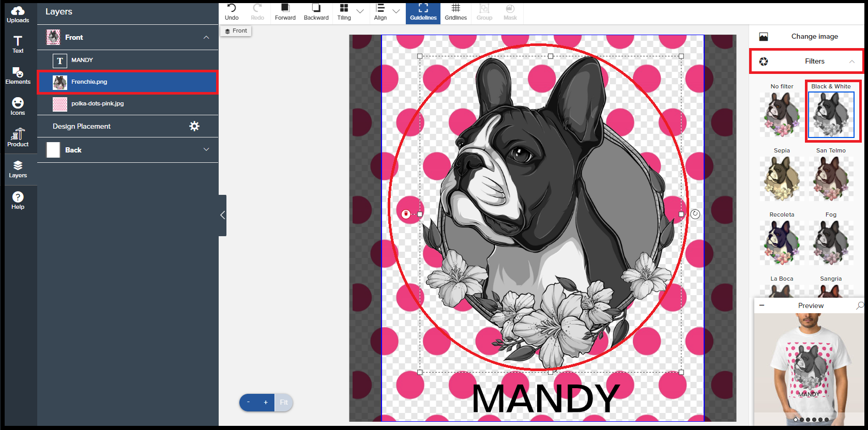The height and width of the screenshot is (430, 868).
Task: Click the Back layer group thumbnail
Action: (x=53, y=150)
